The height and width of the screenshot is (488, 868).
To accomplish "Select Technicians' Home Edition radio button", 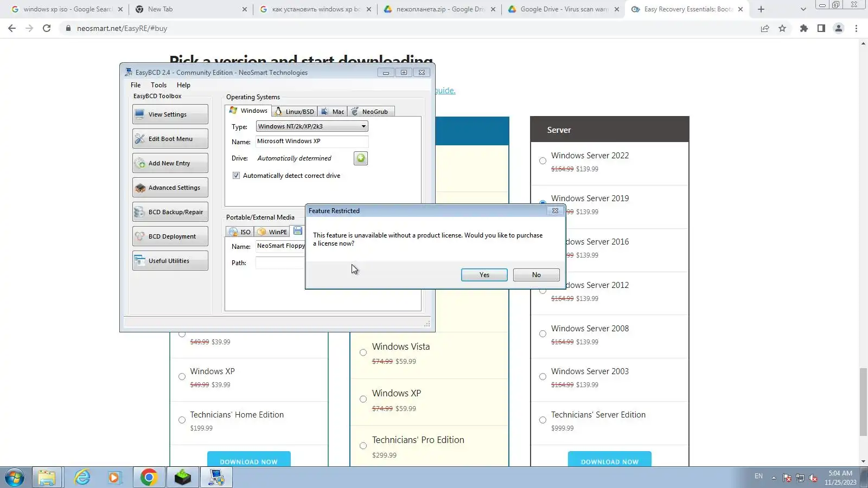I will [x=182, y=420].
